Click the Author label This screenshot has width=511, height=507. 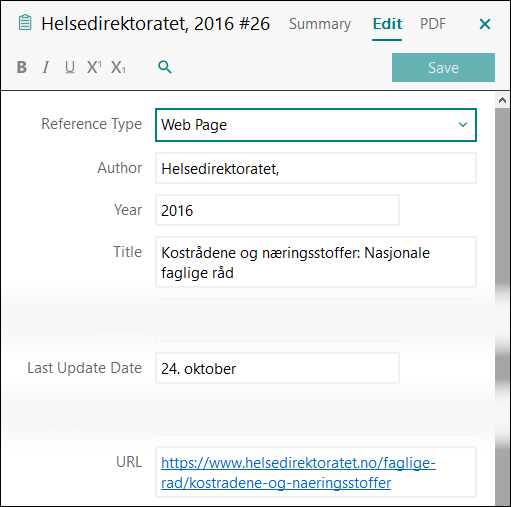[x=119, y=168]
